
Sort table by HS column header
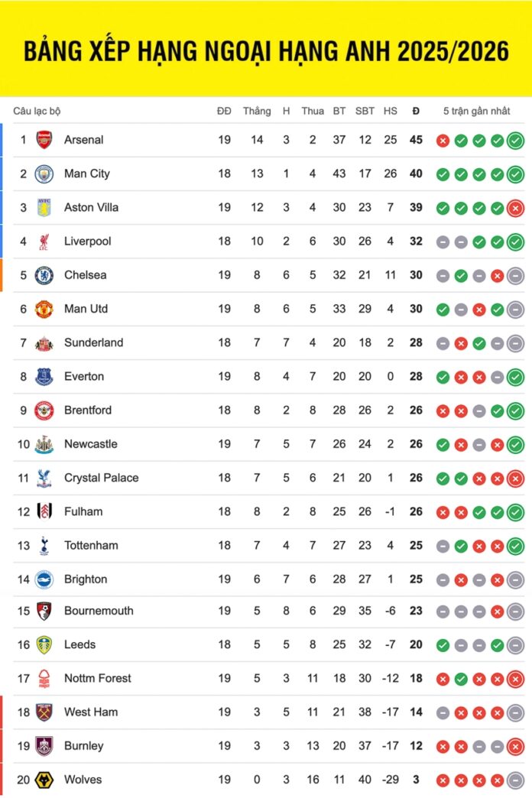click(391, 111)
